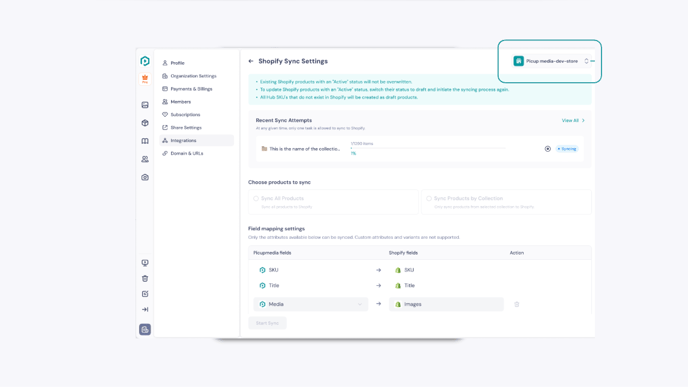Click the Start Sync button
Screen dimensions: 688x388
point(267,323)
